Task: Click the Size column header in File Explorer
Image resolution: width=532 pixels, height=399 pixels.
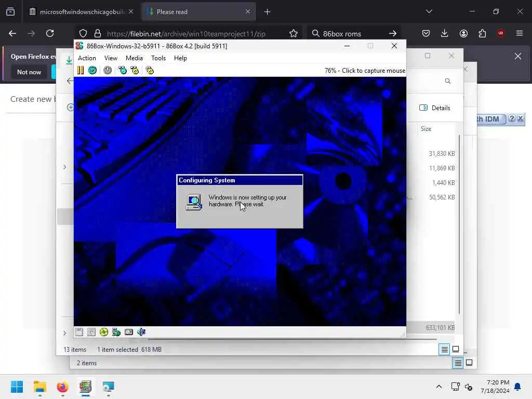Action: pyautogui.click(x=426, y=129)
